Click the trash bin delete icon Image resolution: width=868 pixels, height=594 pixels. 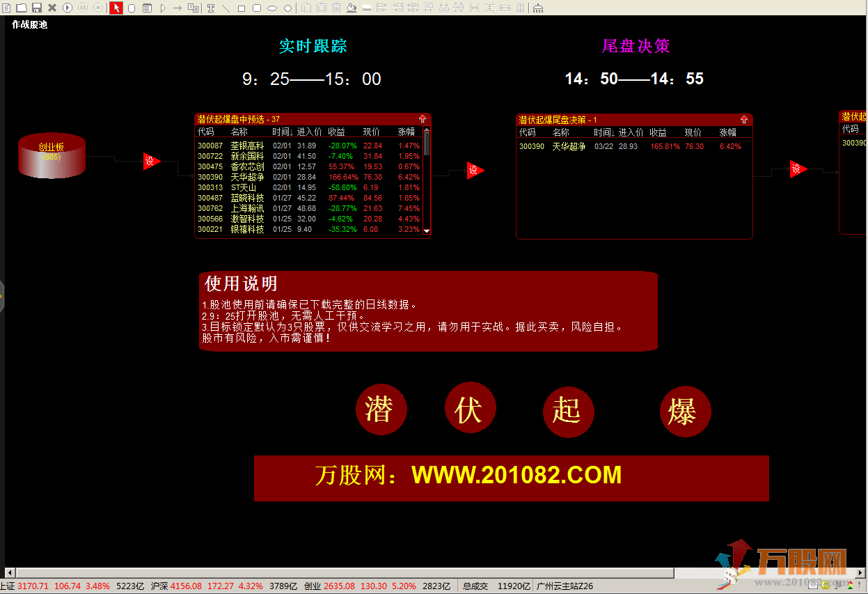[337, 8]
